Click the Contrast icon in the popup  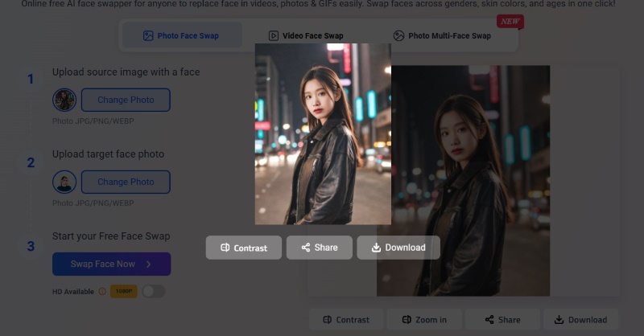tap(225, 248)
